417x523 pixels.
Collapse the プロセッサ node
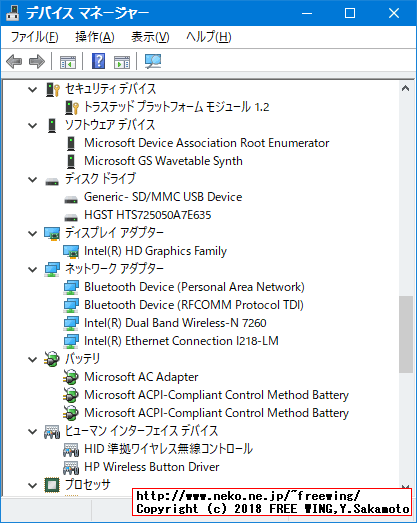coord(33,485)
